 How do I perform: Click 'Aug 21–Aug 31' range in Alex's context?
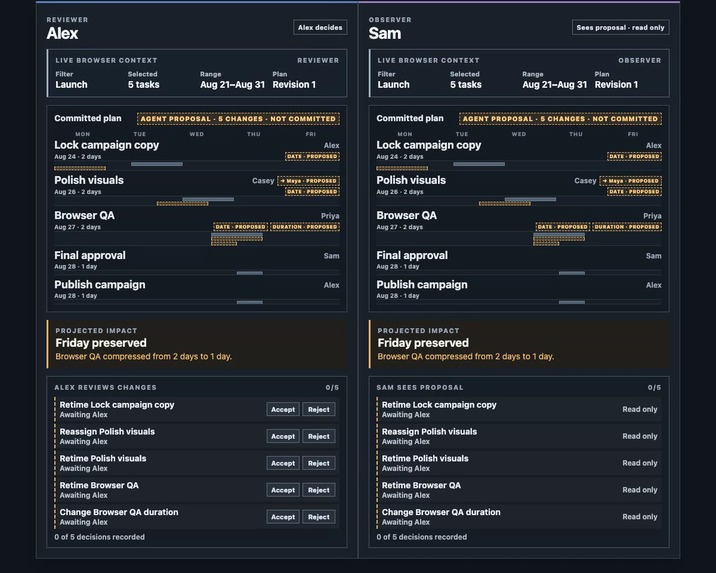pos(232,84)
